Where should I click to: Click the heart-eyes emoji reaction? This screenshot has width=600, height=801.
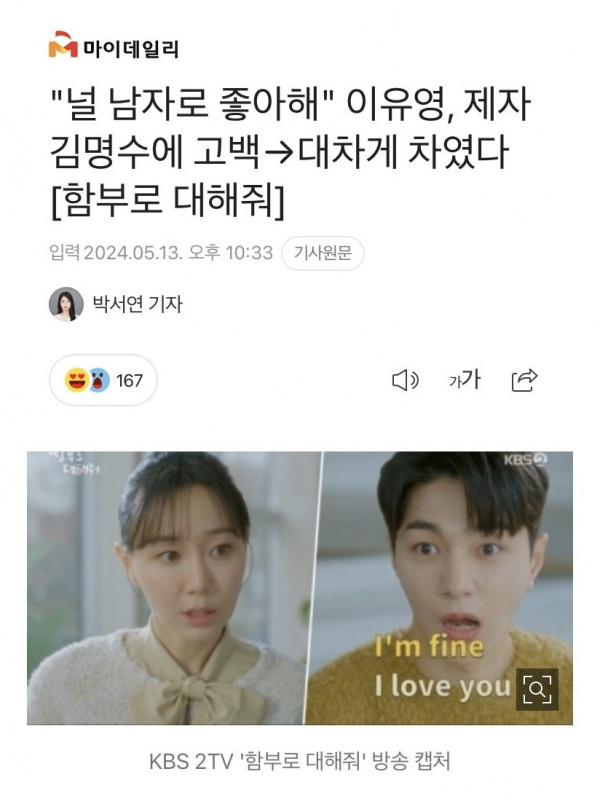(77, 381)
